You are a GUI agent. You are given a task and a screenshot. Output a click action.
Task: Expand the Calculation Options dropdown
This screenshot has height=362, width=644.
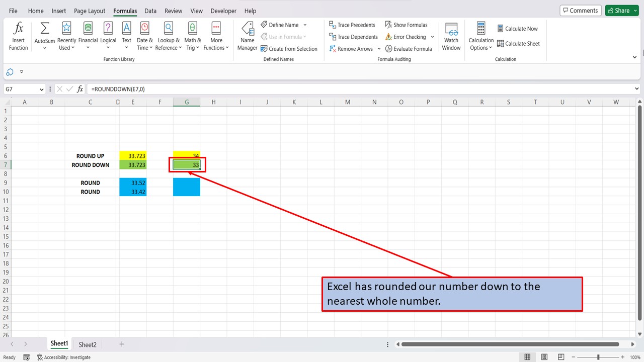point(480,35)
